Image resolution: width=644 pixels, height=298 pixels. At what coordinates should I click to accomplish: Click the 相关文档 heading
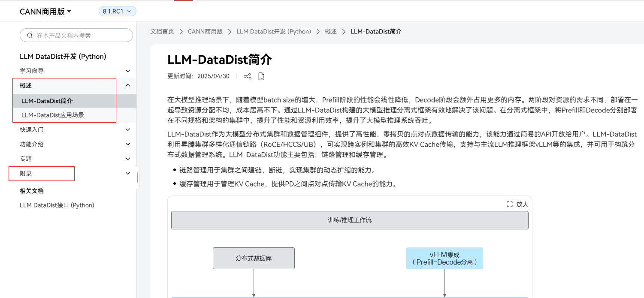click(x=32, y=191)
